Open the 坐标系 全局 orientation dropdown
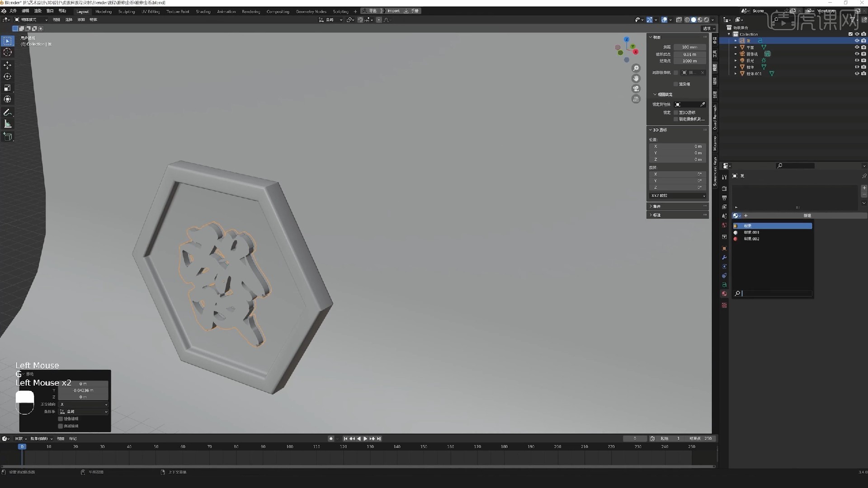This screenshot has height=488, width=868. pyautogui.click(x=83, y=412)
